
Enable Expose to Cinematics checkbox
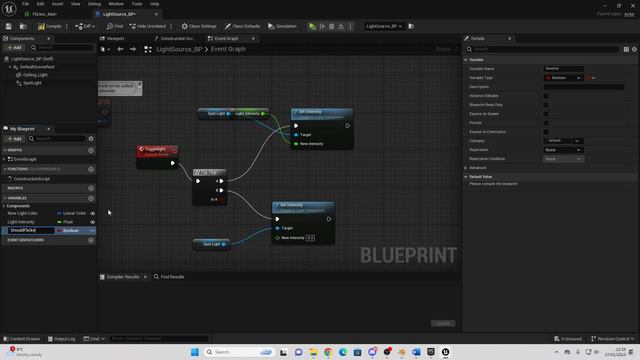[x=546, y=132]
